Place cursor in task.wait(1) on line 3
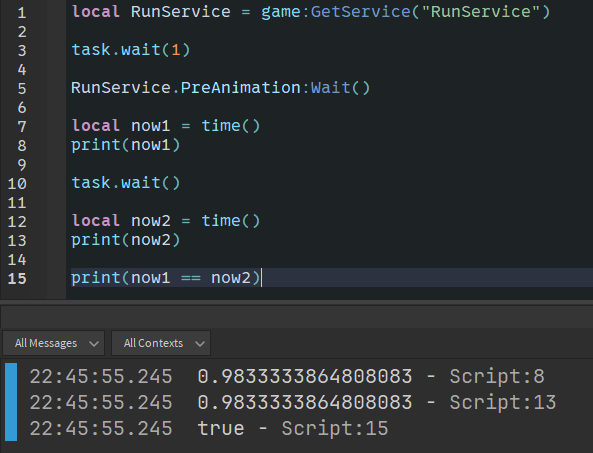 point(130,50)
